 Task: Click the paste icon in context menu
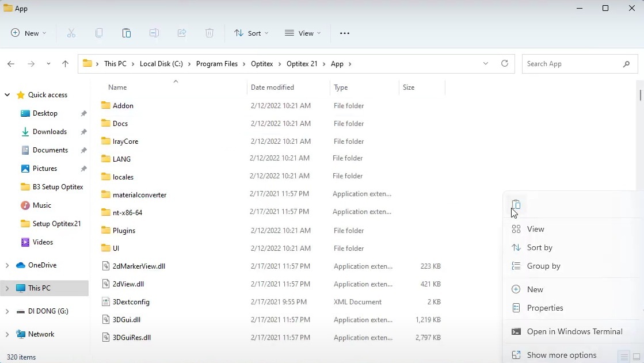(516, 205)
